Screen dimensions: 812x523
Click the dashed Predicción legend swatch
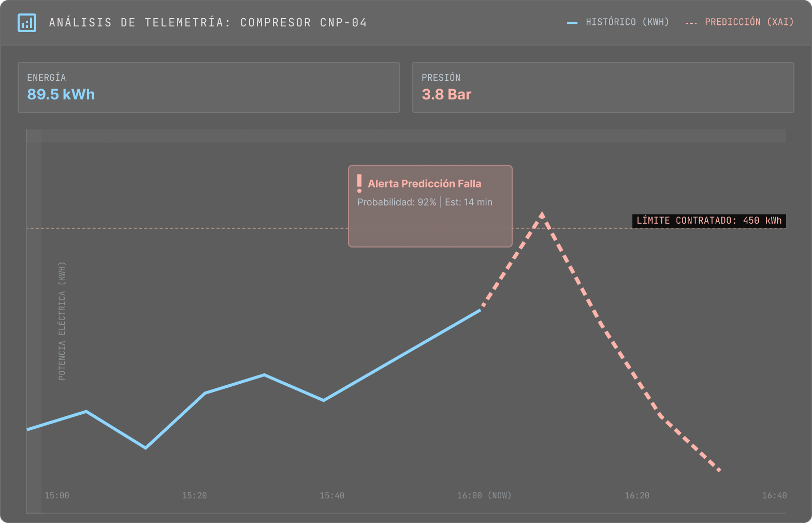[691, 23]
